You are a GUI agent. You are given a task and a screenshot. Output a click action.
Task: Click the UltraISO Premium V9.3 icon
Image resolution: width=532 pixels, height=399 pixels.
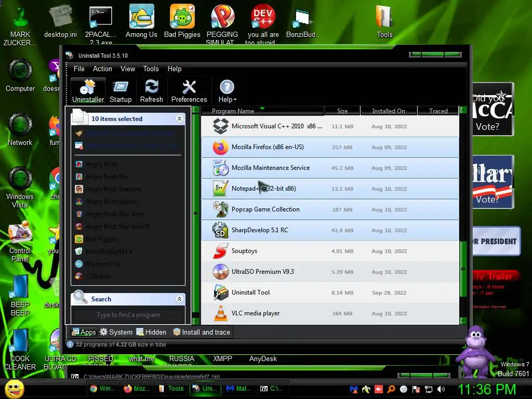[220, 271]
